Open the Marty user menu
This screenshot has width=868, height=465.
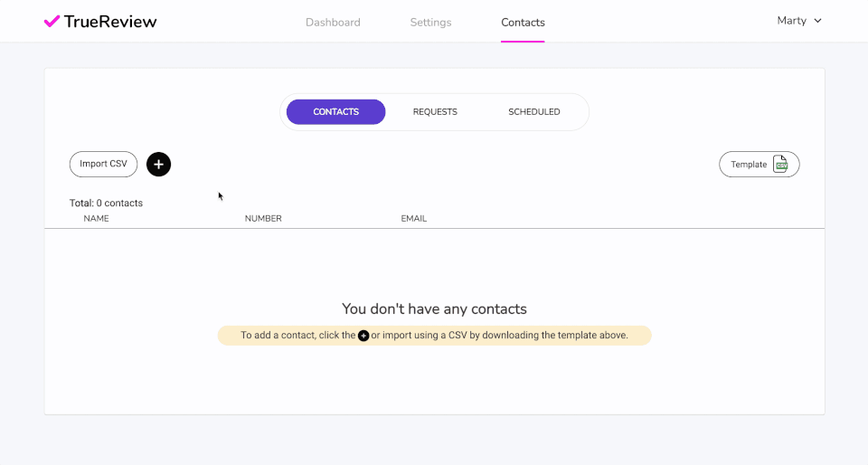pyautogui.click(x=791, y=21)
